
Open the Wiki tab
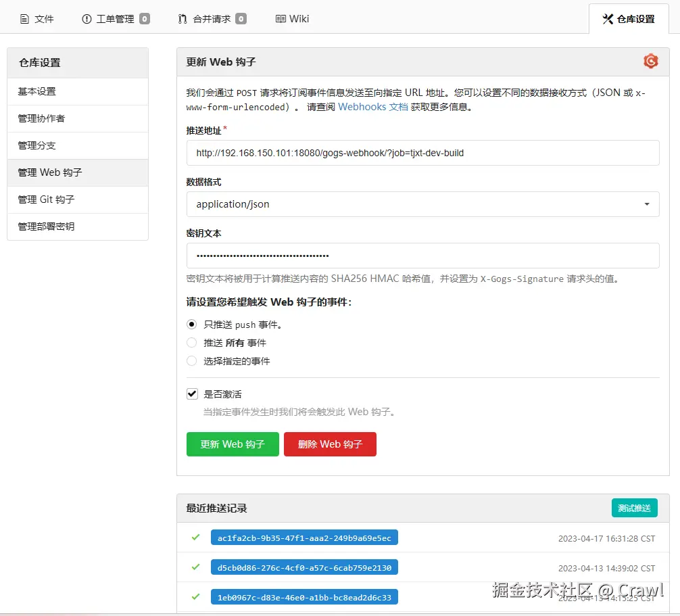click(x=292, y=19)
